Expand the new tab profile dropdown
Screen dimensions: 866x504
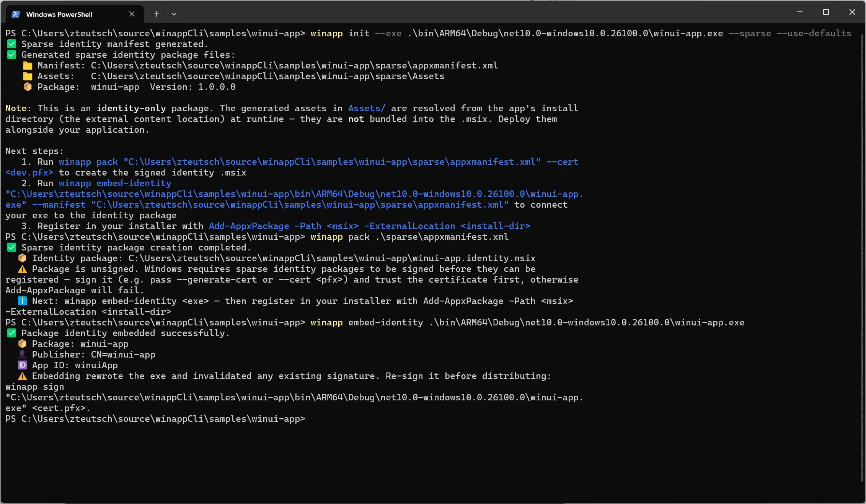(x=174, y=14)
